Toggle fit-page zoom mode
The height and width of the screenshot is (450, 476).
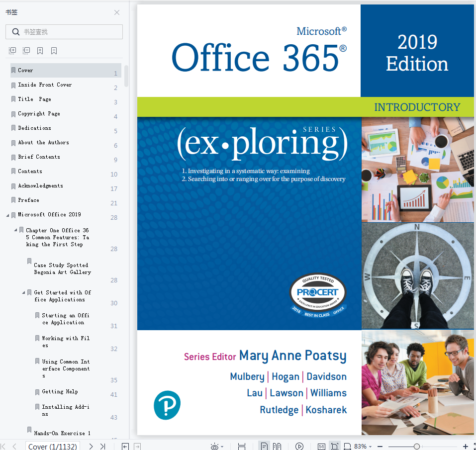335,446
